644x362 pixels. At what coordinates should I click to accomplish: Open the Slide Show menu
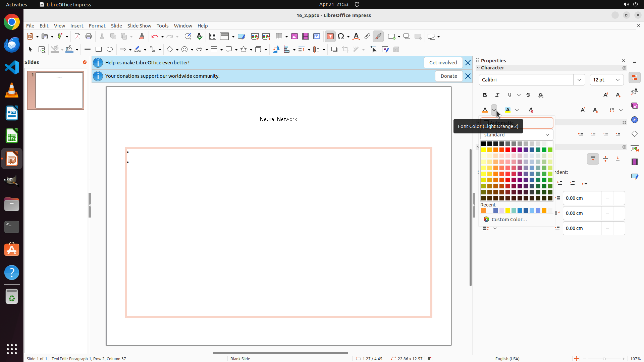coord(139,26)
